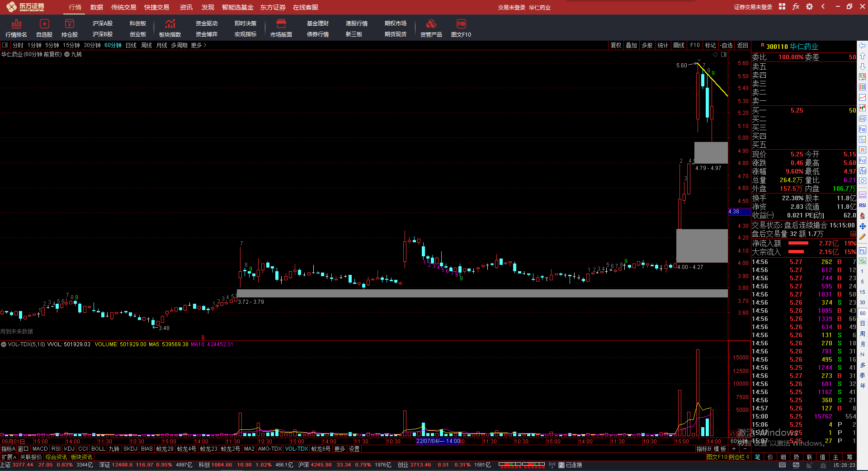Click the connection signal icon in status bar

point(552,465)
